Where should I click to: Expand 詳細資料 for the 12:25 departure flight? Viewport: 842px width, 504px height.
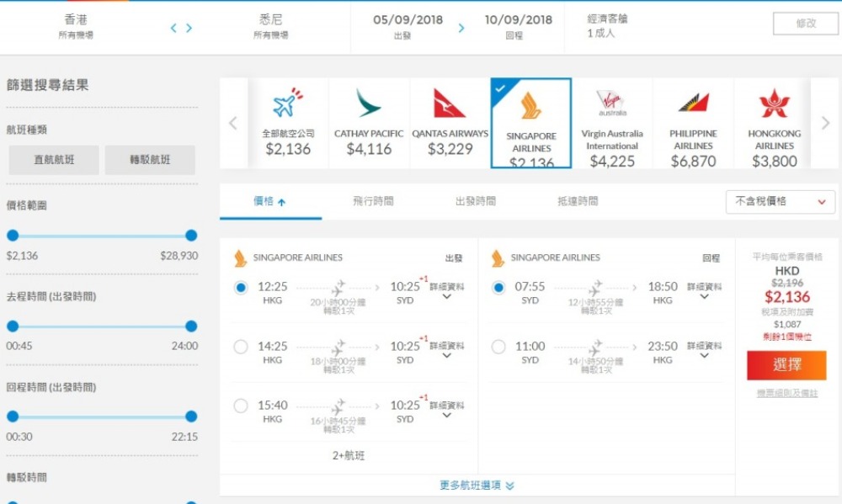coord(446,291)
